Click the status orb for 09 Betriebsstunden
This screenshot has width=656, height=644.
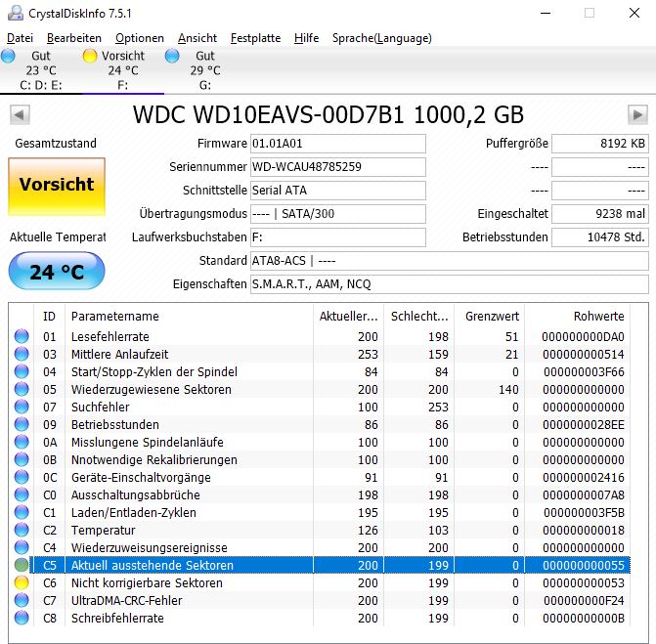[22, 424]
